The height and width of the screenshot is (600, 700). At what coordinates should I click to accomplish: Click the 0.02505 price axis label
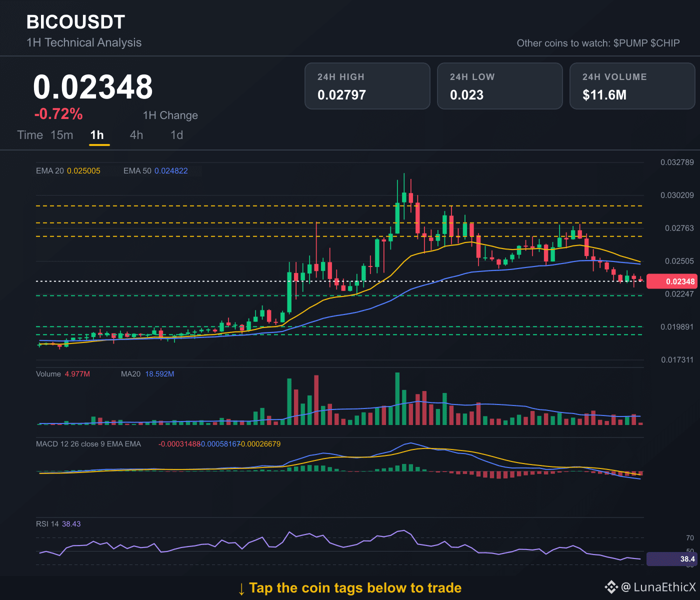tap(679, 261)
